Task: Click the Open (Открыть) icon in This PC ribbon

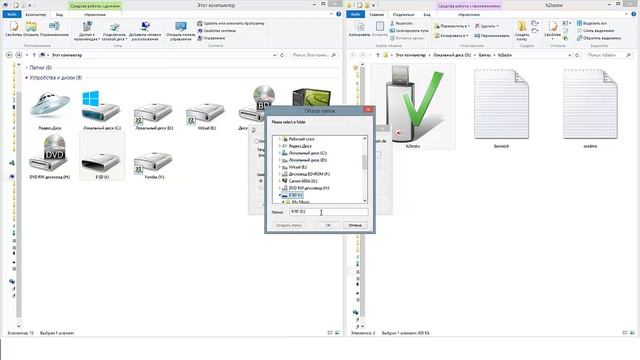Action: (x=31, y=29)
